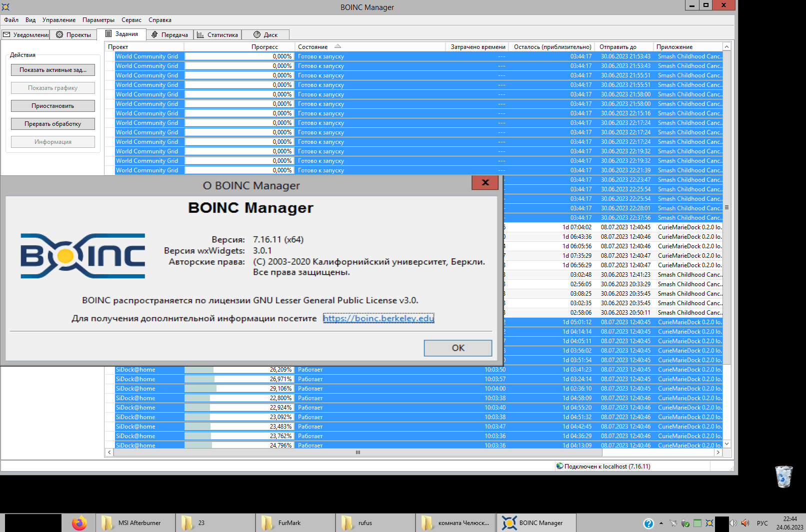
Task: Confirm the About dialog with OK
Action: pos(458,348)
